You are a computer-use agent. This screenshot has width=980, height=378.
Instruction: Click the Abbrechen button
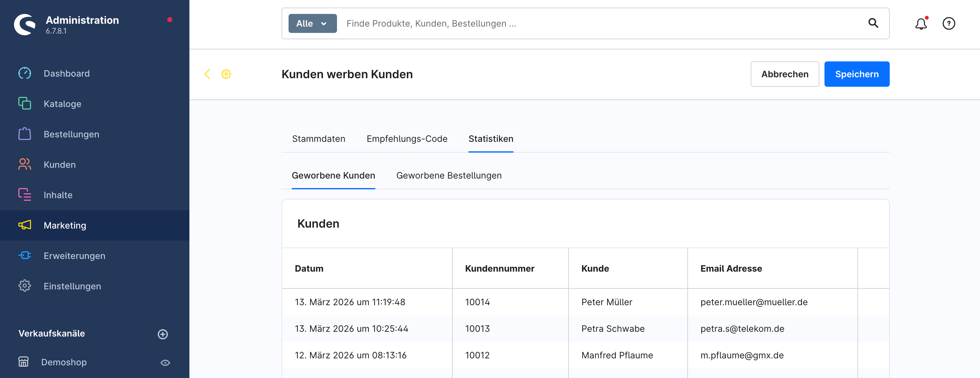coord(785,74)
